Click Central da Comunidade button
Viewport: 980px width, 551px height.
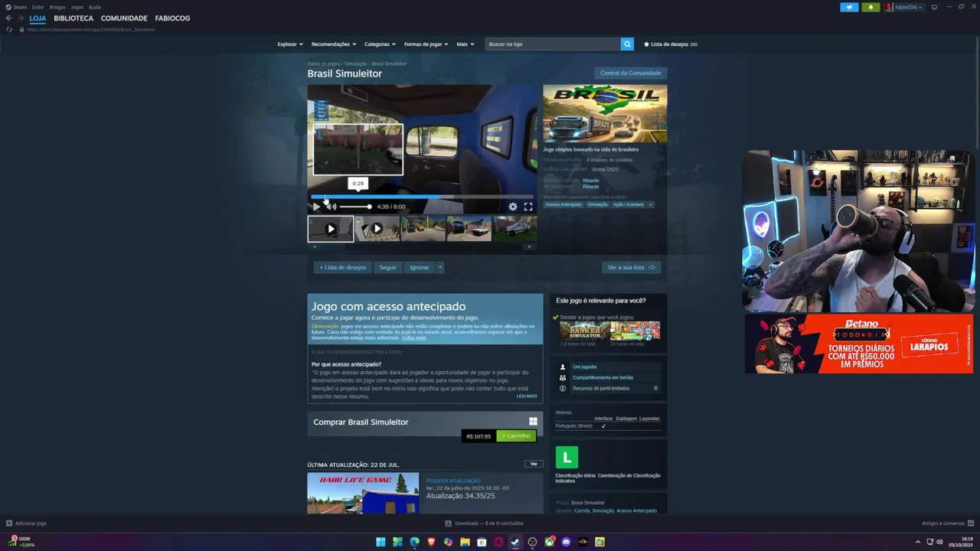coord(631,73)
